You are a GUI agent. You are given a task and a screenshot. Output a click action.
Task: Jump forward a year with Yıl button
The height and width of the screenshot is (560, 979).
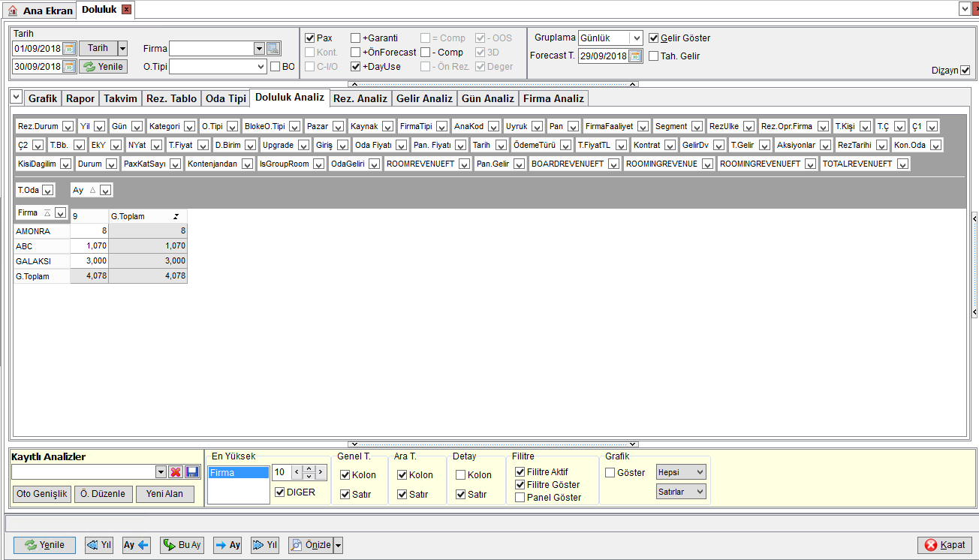tap(265, 545)
